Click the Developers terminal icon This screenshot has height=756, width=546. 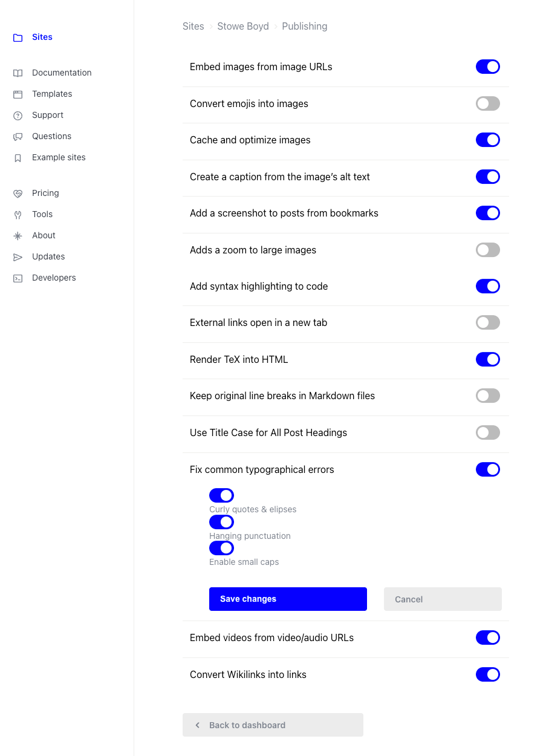point(18,278)
